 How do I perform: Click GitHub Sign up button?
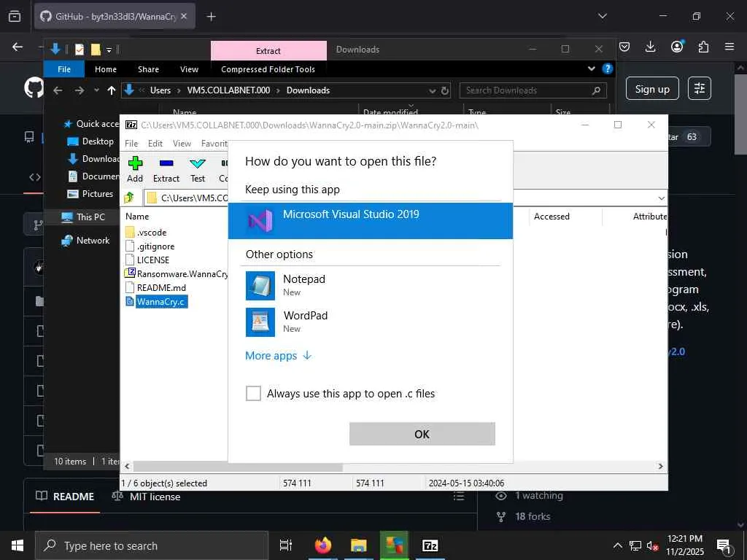[651, 89]
